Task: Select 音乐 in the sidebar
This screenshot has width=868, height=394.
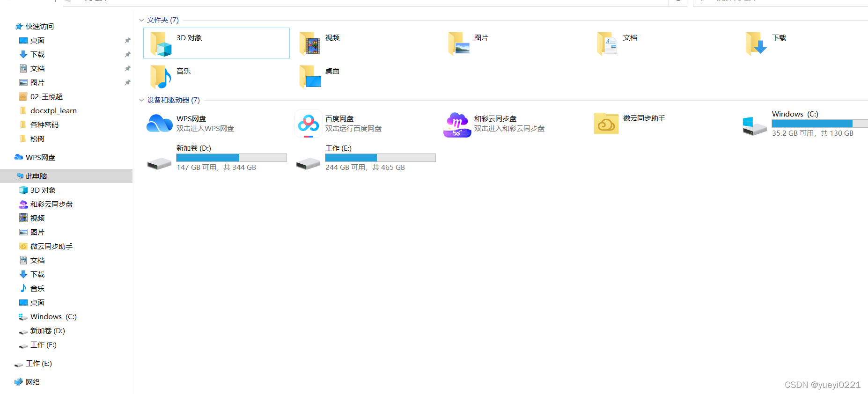Action: [37, 288]
